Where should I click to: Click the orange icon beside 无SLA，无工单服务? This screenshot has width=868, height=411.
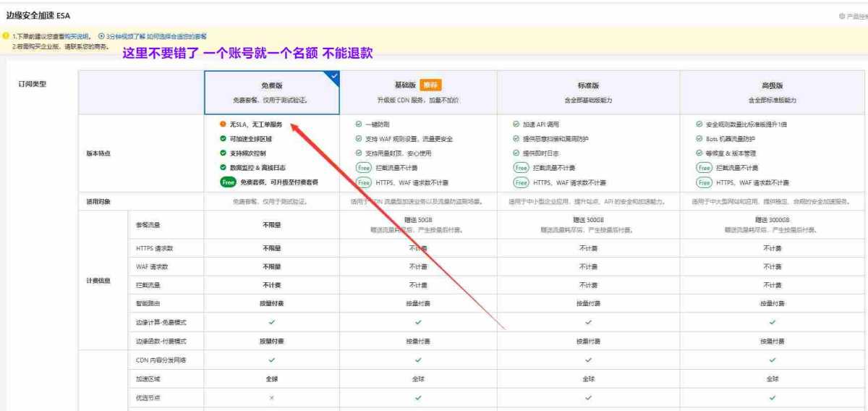pyautogui.click(x=223, y=124)
